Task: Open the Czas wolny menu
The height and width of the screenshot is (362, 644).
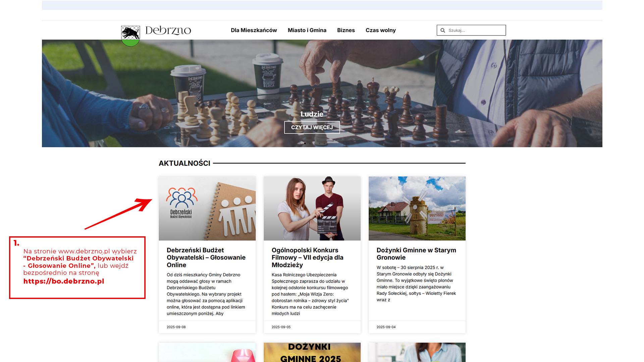Action: pyautogui.click(x=380, y=30)
